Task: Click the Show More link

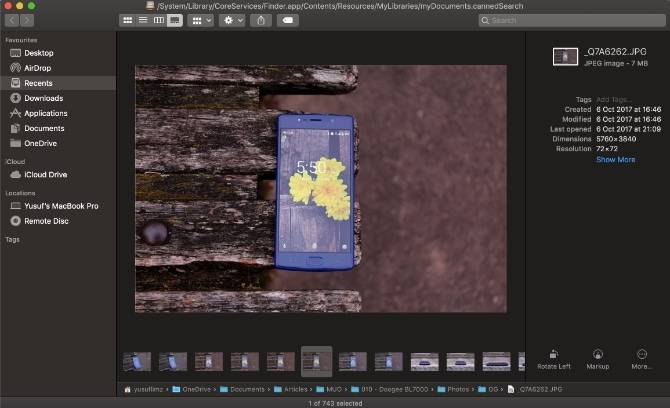Action: click(x=615, y=159)
